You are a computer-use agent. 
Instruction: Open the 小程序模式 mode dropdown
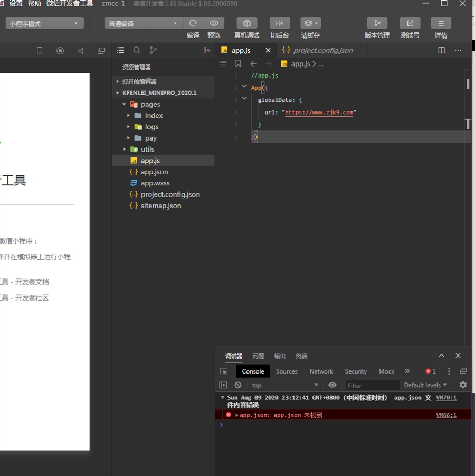point(45,24)
